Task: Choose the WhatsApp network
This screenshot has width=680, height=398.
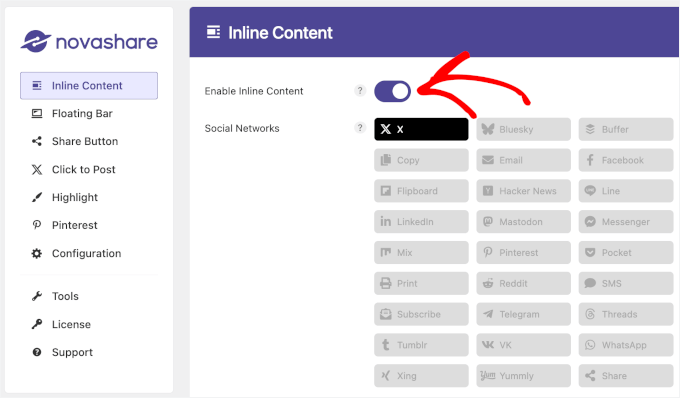Action: tap(626, 345)
